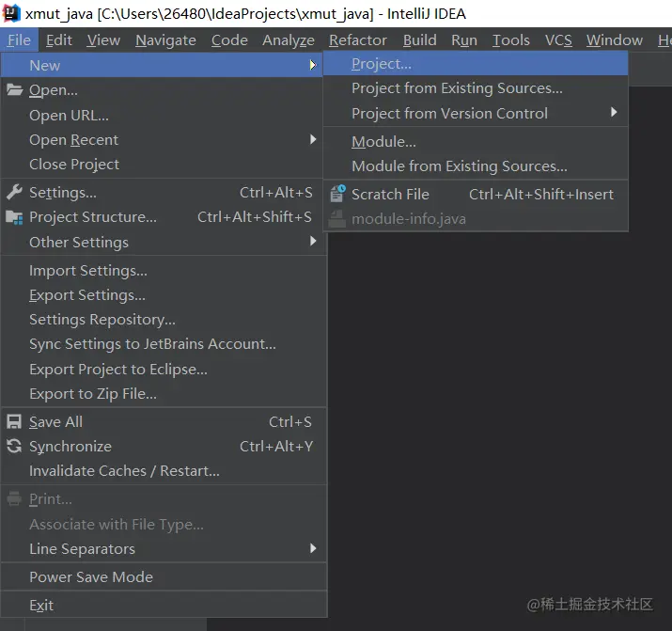Image resolution: width=672 pixels, height=631 pixels.
Task: Choose Project from Version Control entry
Action: (x=476, y=113)
